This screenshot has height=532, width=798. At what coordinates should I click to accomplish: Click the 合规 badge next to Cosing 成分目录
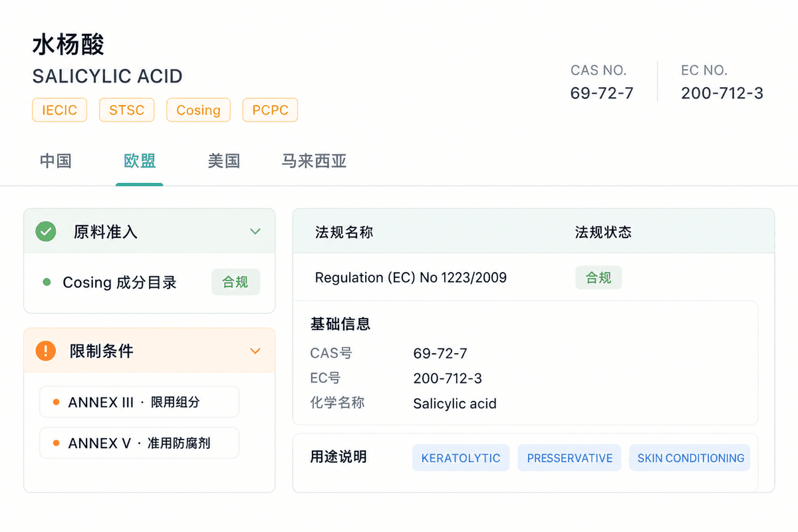[x=235, y=282]
